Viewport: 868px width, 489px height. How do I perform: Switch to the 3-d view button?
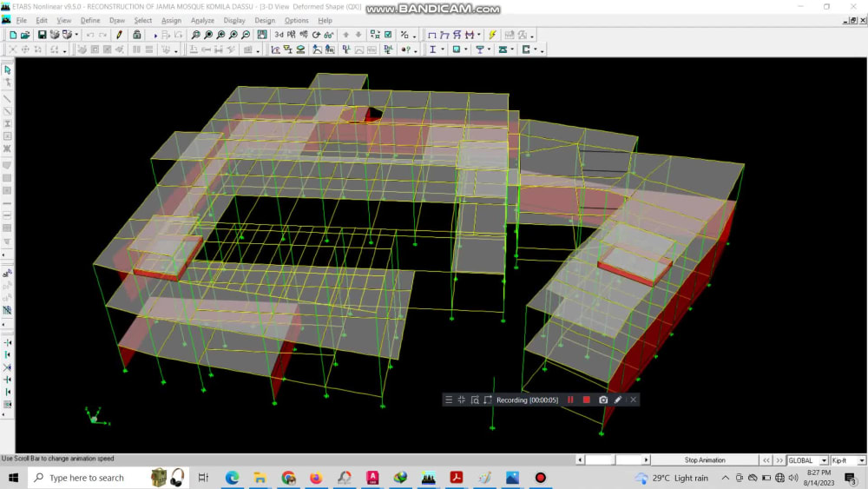(279, 35)
